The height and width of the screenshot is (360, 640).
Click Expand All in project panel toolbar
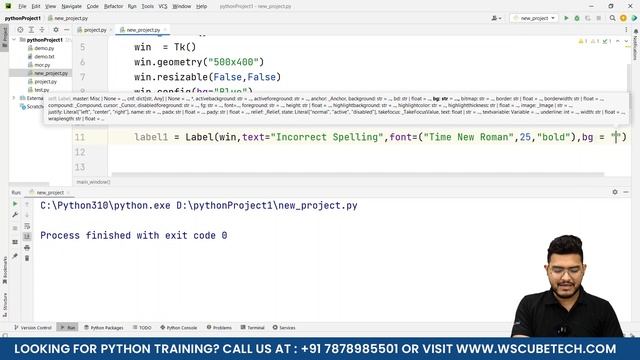click(x=31, y=30)
